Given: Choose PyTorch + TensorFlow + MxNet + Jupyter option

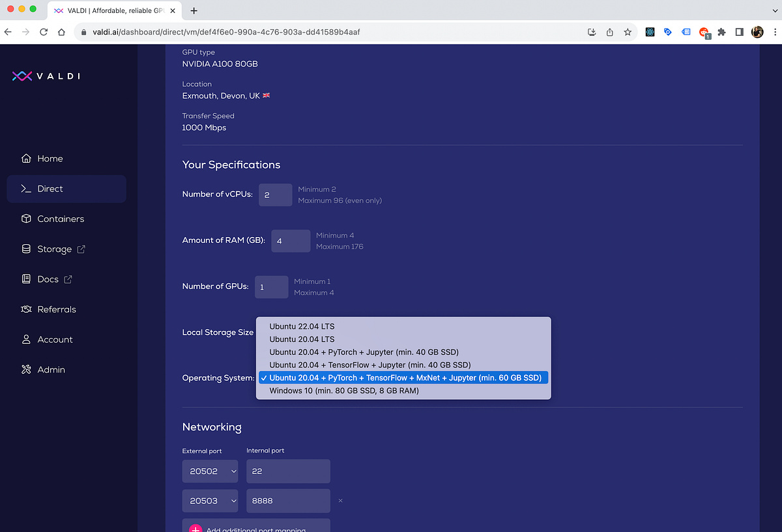Looking at the screenshot, I should (x=404, y=378).
